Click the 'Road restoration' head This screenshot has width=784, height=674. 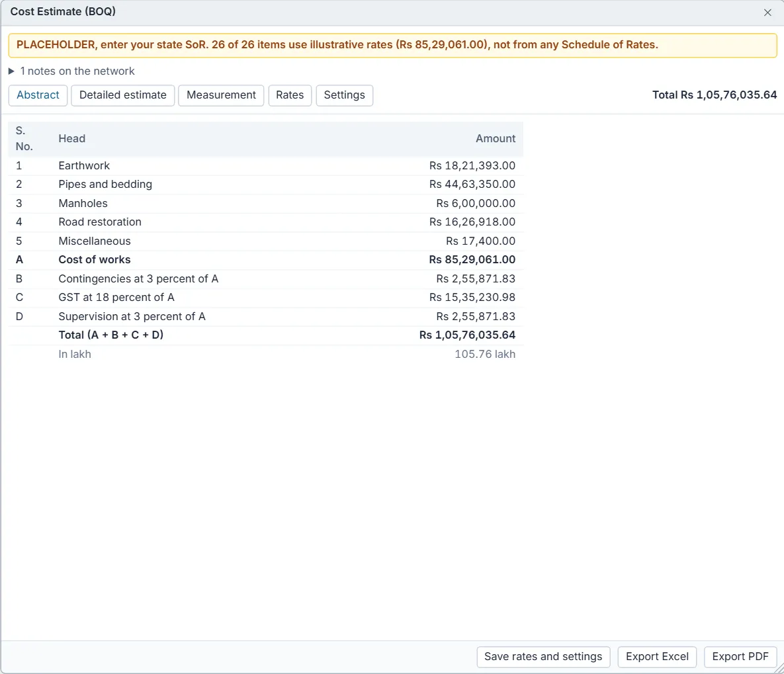pyautogui.click(x=100, y=222)
